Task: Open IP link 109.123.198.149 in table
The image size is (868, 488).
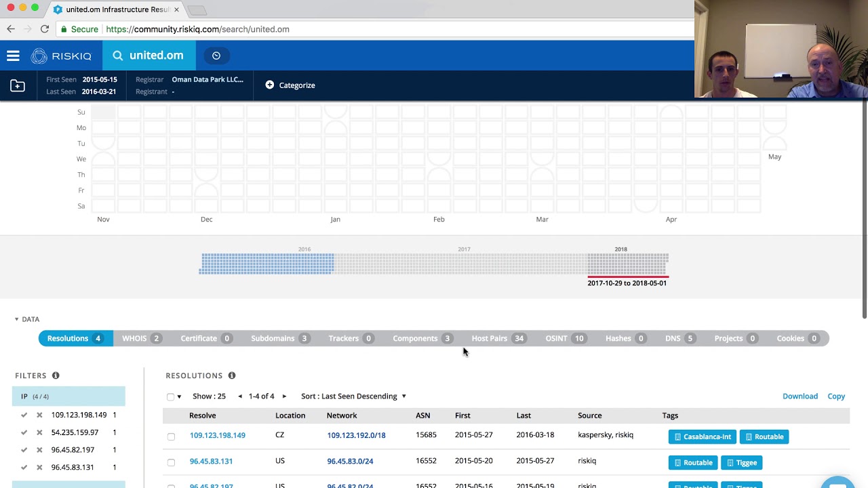Action: click(x=218, y=436)
